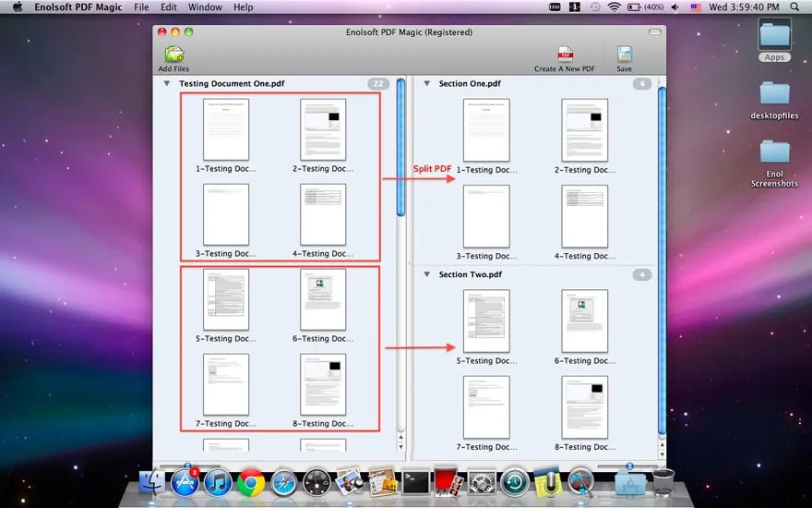Open the Trash in the dock
The image size is (812, 508).
(663, 482)
